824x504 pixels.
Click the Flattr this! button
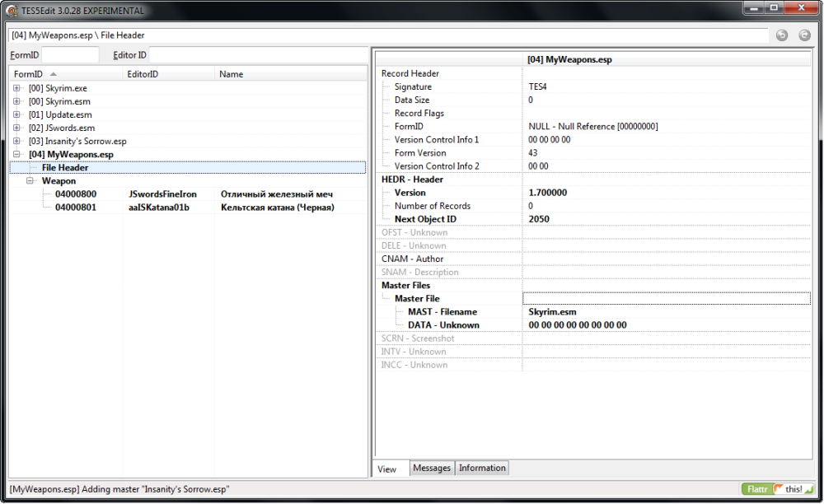[777, 489]
